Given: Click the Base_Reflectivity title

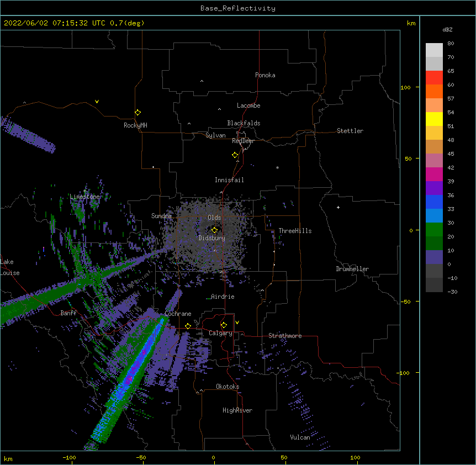Looking at the screenshot, I should tap(238, 8).
